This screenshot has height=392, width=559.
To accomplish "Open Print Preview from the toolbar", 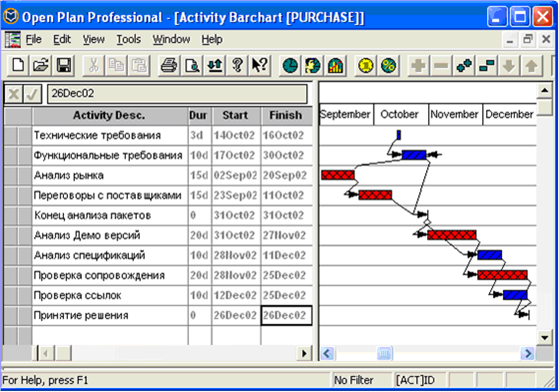I will point(192,66).
